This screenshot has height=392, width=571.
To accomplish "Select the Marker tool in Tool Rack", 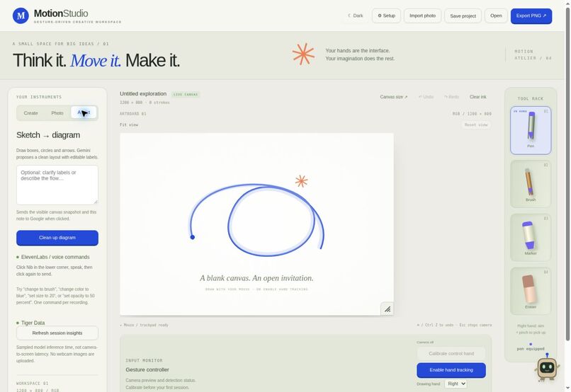I will point(531,238).
